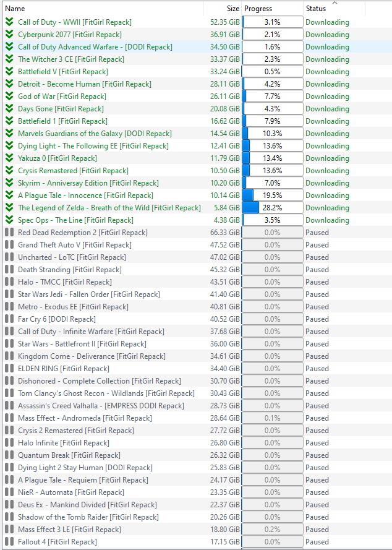Select Crysis 2 Remastered torrent row

197,431
